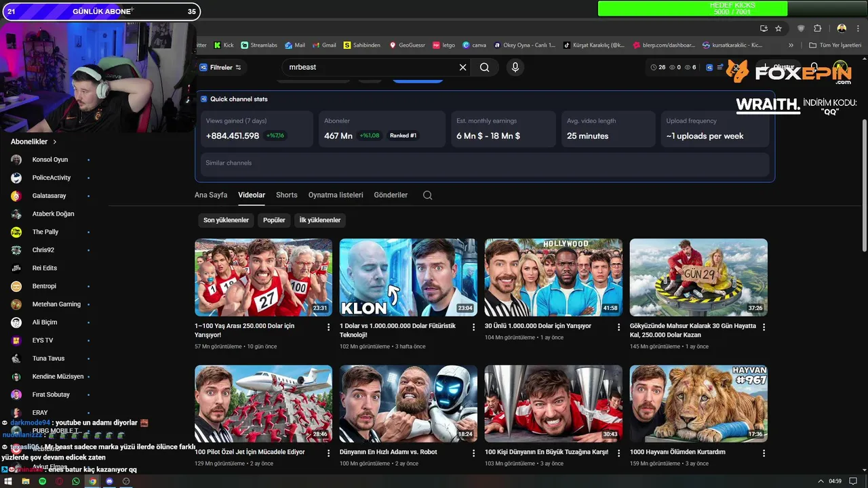The height and width of the screenshot is (488, 868).
Task: Select the Popüler sort chip
Action: pos(274,220)
